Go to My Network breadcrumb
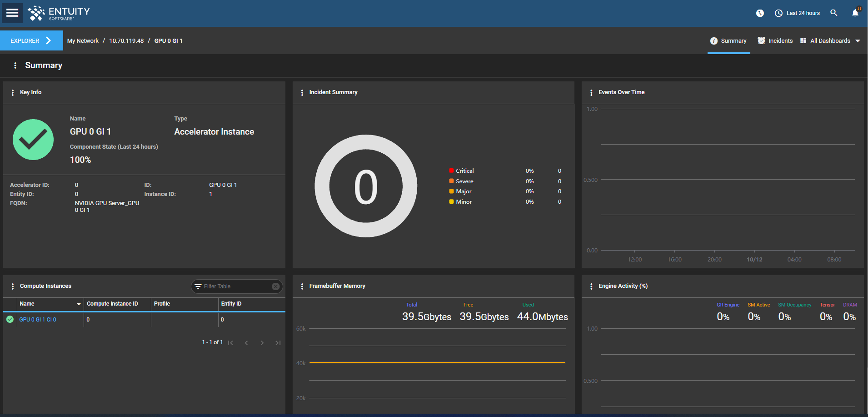Image resolution: width=868 pixels, height=417 pixels. [83, 41]
